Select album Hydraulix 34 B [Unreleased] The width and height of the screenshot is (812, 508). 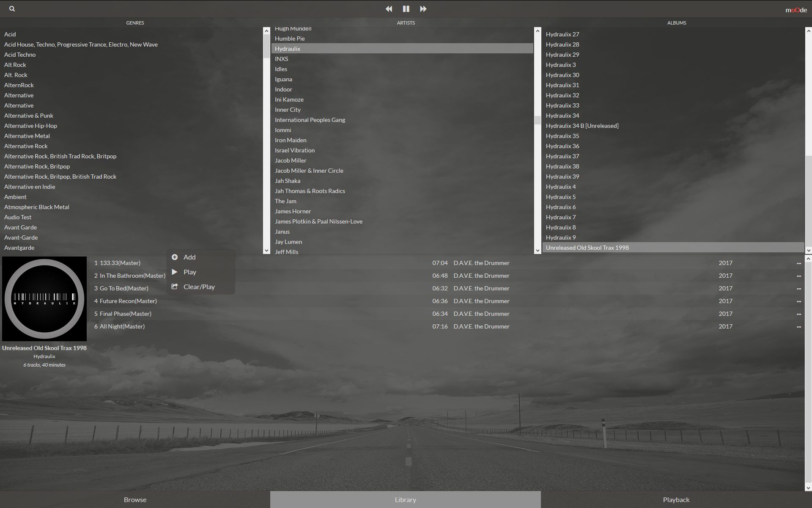click(x=582, y=126)
